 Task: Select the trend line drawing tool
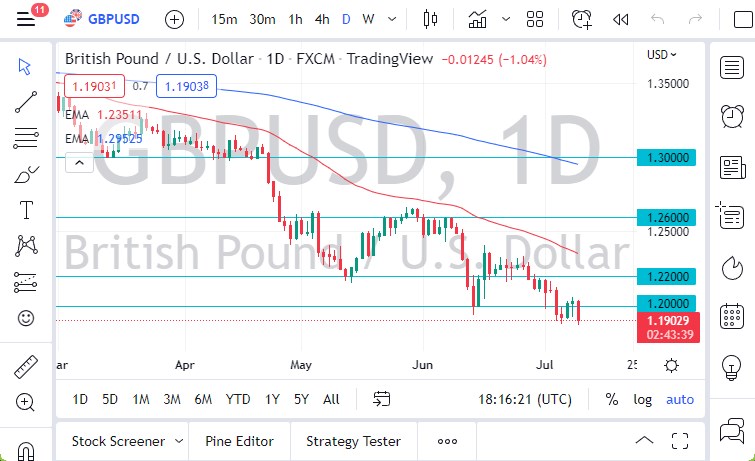tap(26, 100)
